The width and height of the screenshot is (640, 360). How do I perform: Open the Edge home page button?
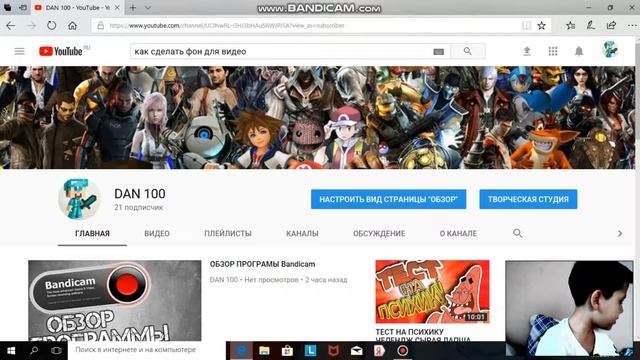click(72, 25)
